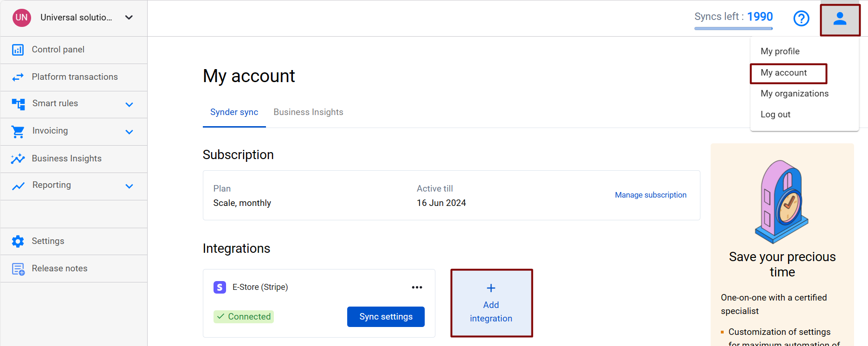868x346 pixels.
Task: Click the Syncs left progress bar
Action: 733,28
